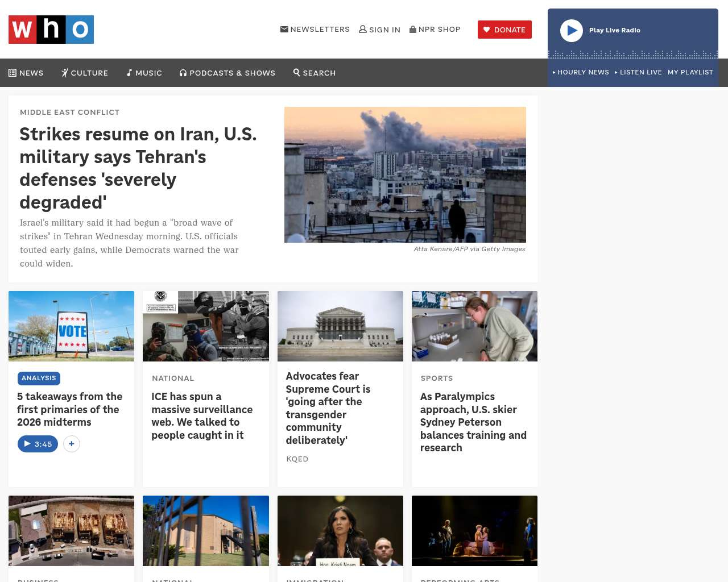The height and width of the screenshot is (582, 728).
Task: Open NPR Shop bag icon link
Action: 413,29
